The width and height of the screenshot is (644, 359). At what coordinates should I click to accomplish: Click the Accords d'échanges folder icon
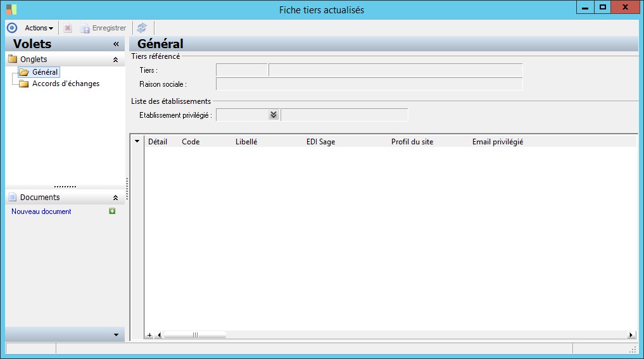pos(24,84)
